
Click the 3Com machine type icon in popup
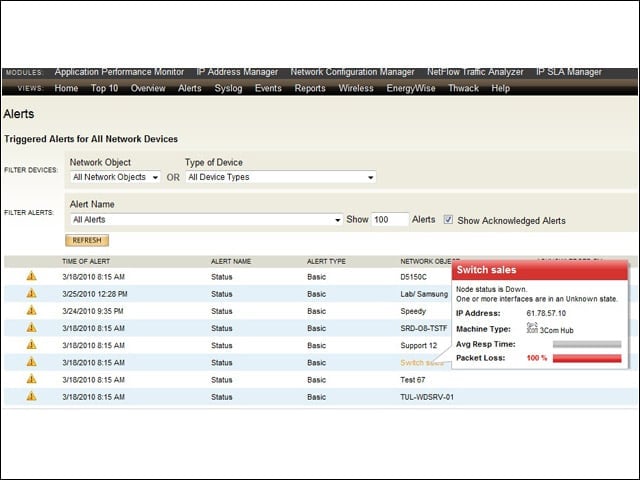(532, 328)
